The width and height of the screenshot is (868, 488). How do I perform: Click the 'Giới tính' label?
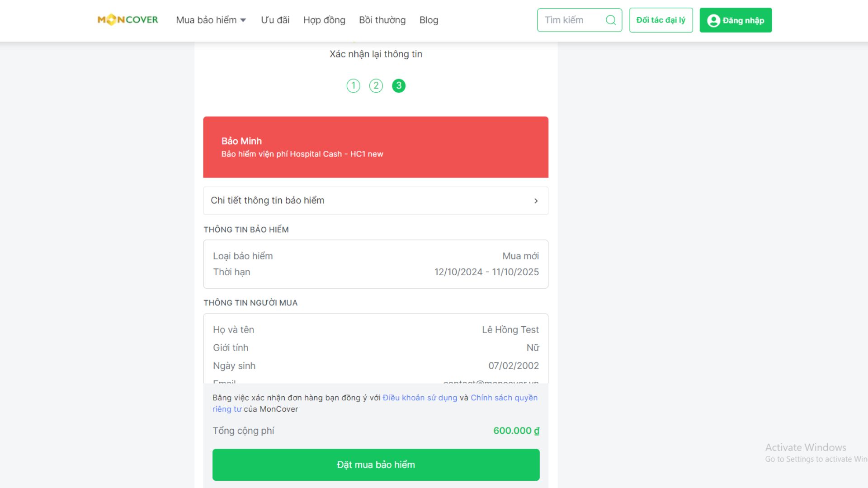pos(231,347)
